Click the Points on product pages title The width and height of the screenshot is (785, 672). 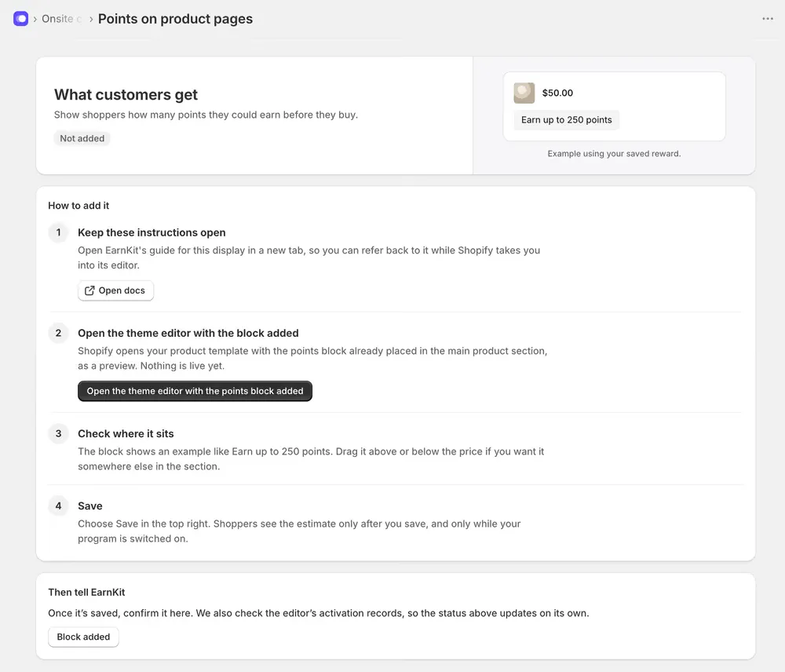[175, 19]
